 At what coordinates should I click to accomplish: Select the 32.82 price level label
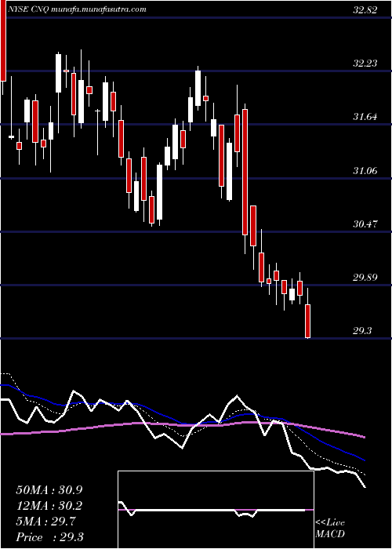(x=365, y=9)
